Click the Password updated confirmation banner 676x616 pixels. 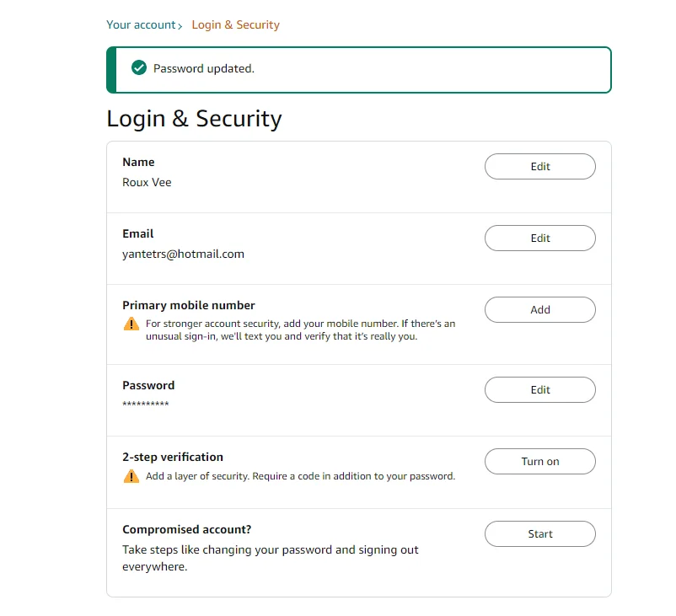coord(359,70)
